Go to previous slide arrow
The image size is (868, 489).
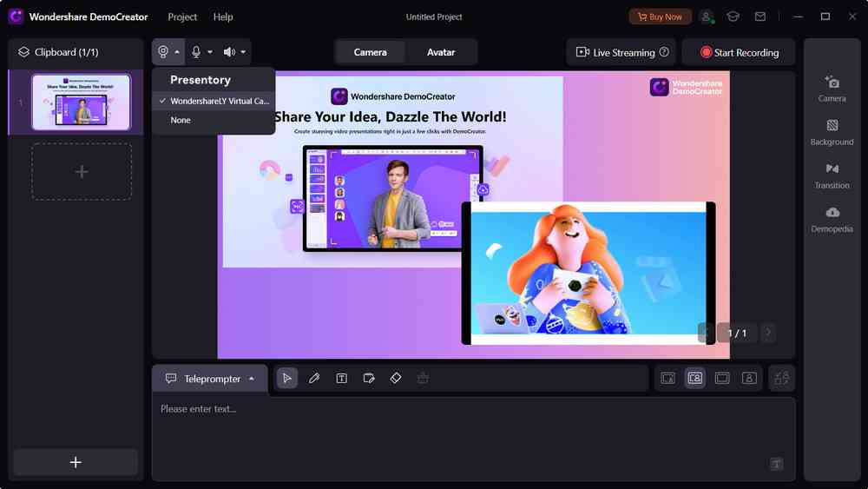coord(706,333)
